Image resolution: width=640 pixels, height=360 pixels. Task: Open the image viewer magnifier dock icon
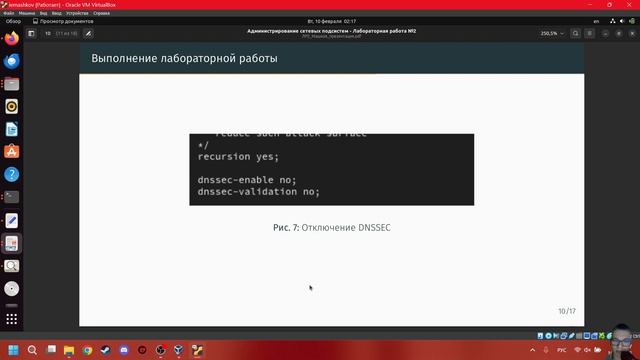pos(11,266)
